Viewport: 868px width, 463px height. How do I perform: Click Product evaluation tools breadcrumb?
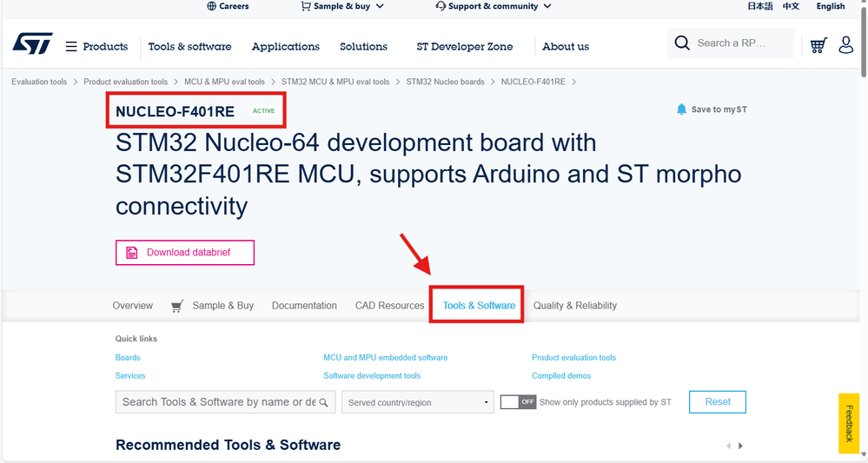(x=126, y=82)
